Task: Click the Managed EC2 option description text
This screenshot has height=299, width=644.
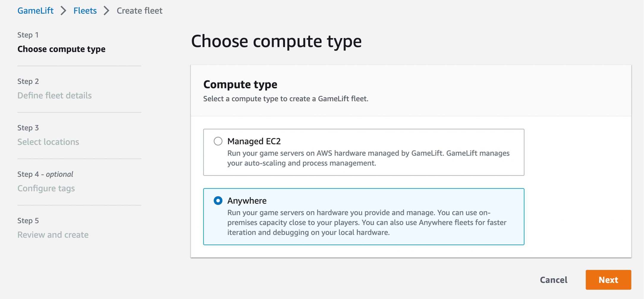Action: click(368, 158)
